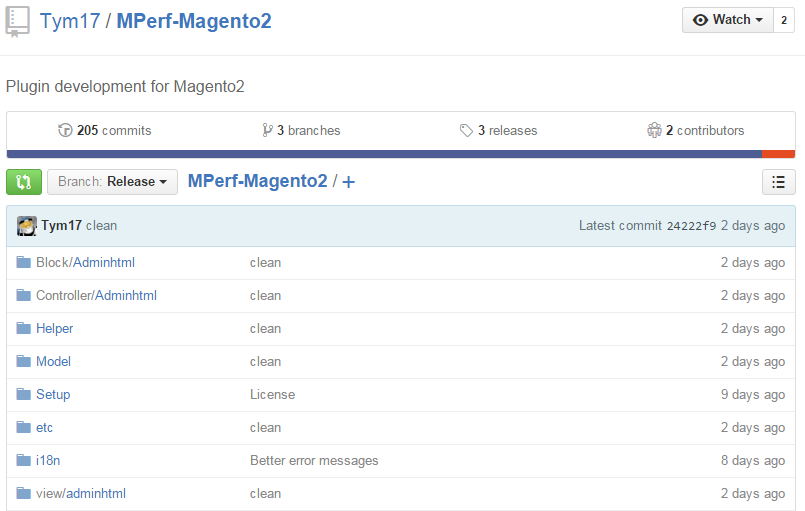View the 2 contributors page

(x=696, y=130)
